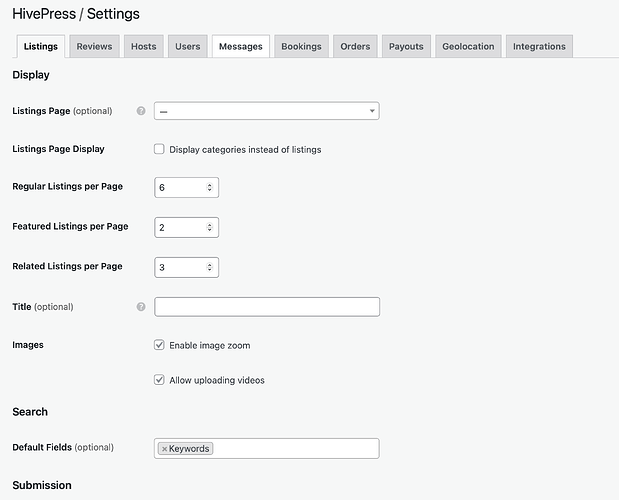
Task: Click the Listings Page Display label
Action: click(58, 149)
